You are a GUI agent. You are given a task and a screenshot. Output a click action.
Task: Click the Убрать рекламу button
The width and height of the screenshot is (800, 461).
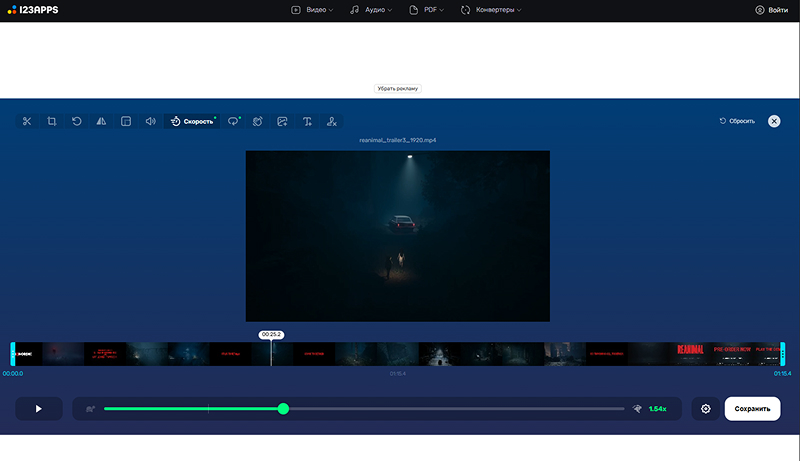[398, 88]
